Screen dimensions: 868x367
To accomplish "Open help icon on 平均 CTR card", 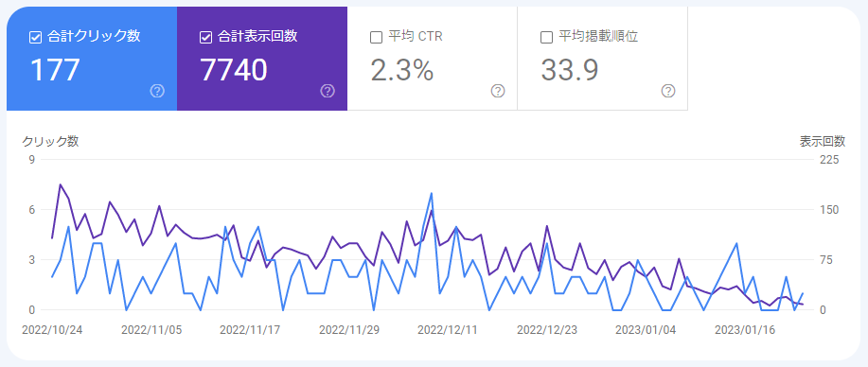I will (498, 91).
